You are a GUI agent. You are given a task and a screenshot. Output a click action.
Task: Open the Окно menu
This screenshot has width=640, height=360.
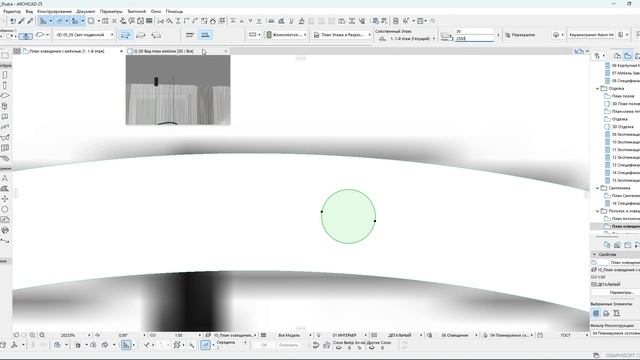156,11
